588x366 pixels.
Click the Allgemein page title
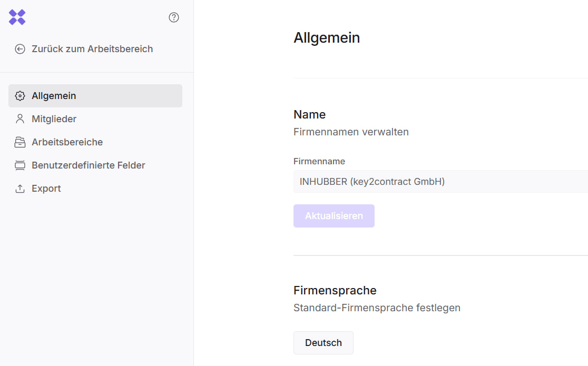coord(327,38)
